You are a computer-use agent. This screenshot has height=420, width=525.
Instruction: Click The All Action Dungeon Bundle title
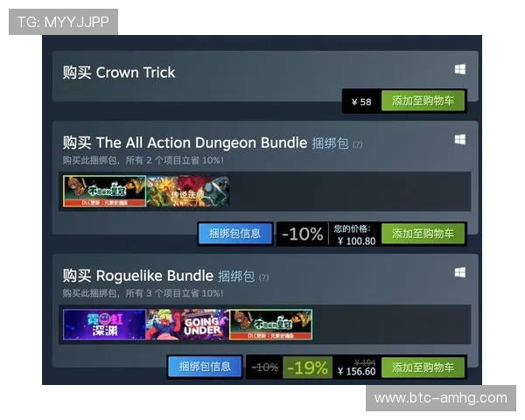click(x=201, y=143)
